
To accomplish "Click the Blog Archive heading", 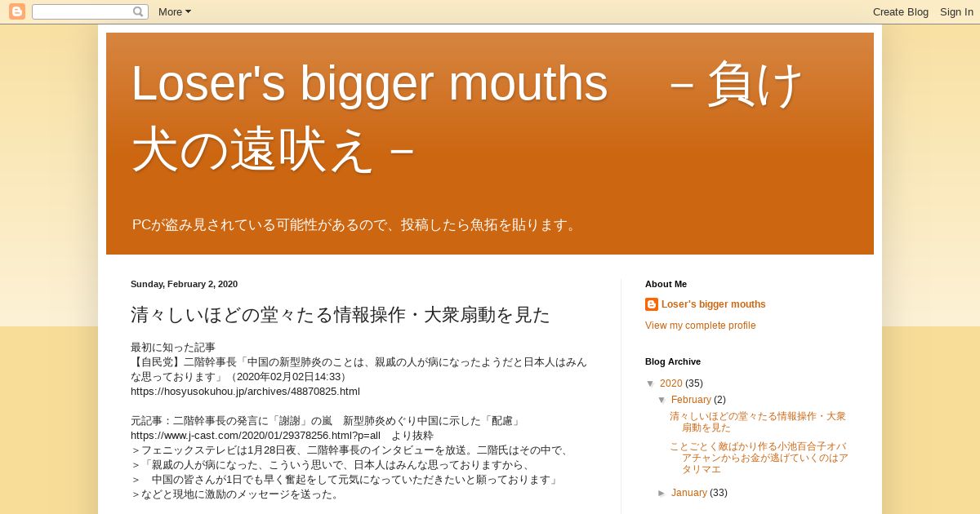I will [x=673, y=361].
